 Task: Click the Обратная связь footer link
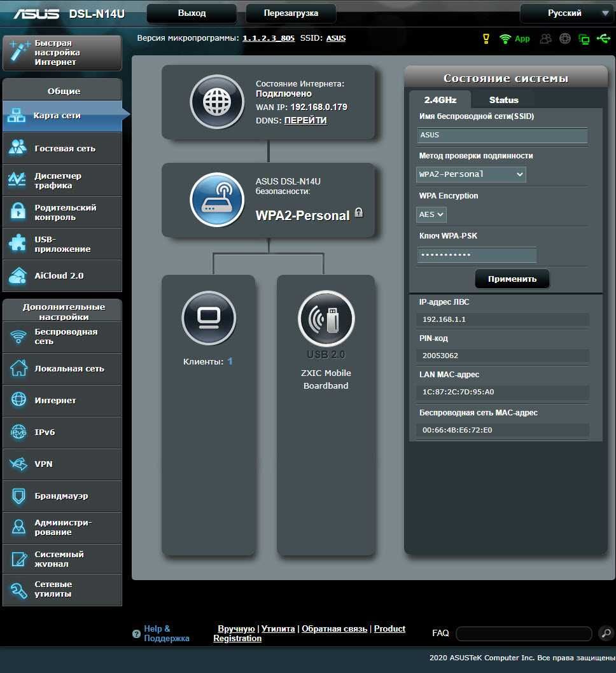click(334, 629)
